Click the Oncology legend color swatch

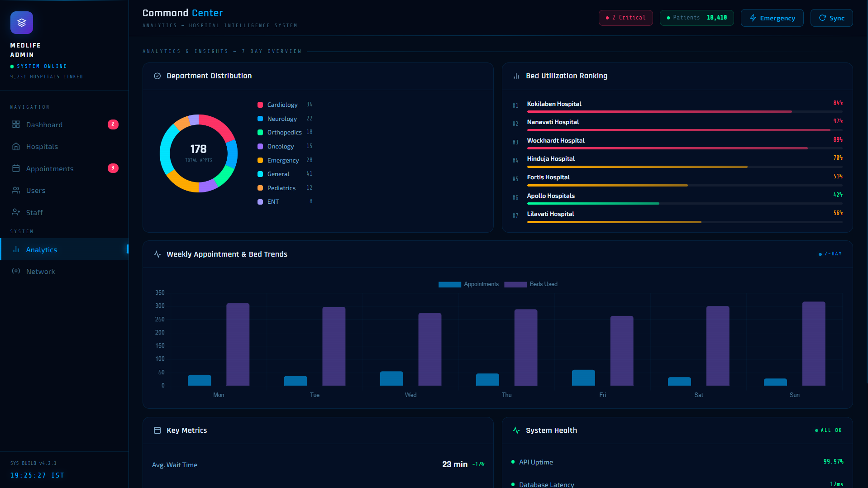(260, 147)
